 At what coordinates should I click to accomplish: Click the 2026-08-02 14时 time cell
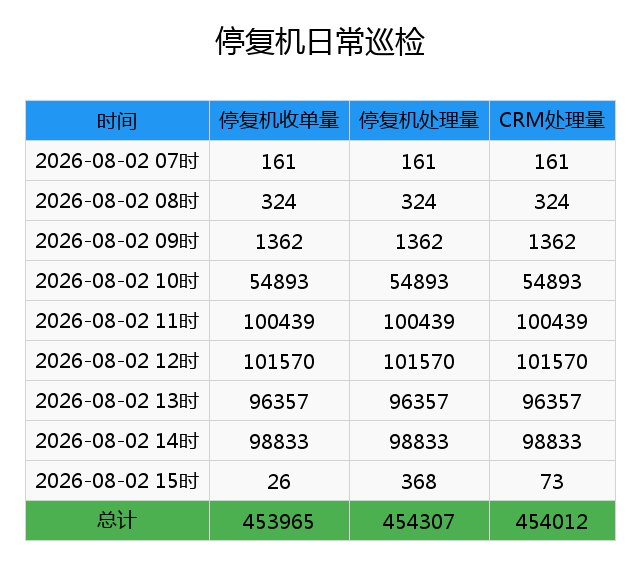click(x=117, y=441)
